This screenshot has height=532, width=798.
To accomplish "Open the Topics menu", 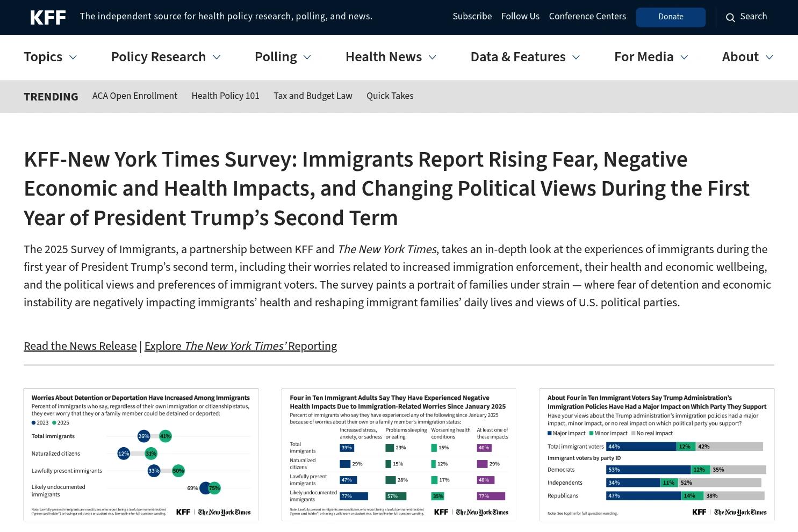I will coord(43,57).
